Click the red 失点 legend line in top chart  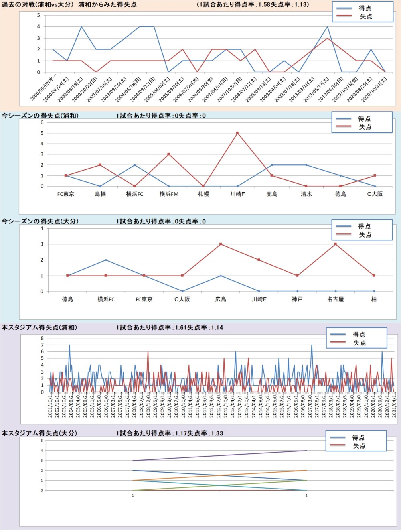click(344, 16)
